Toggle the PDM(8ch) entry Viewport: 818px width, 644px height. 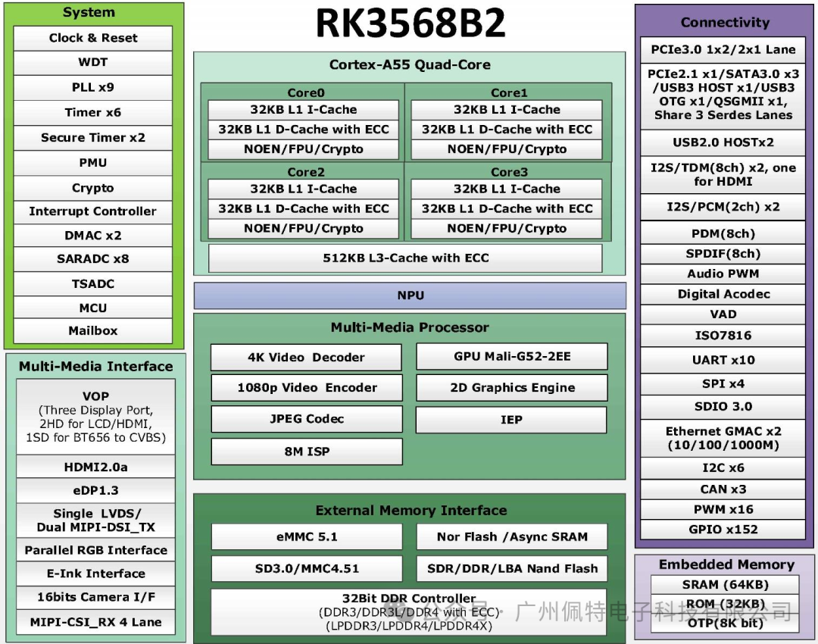[x=723, y=233]
